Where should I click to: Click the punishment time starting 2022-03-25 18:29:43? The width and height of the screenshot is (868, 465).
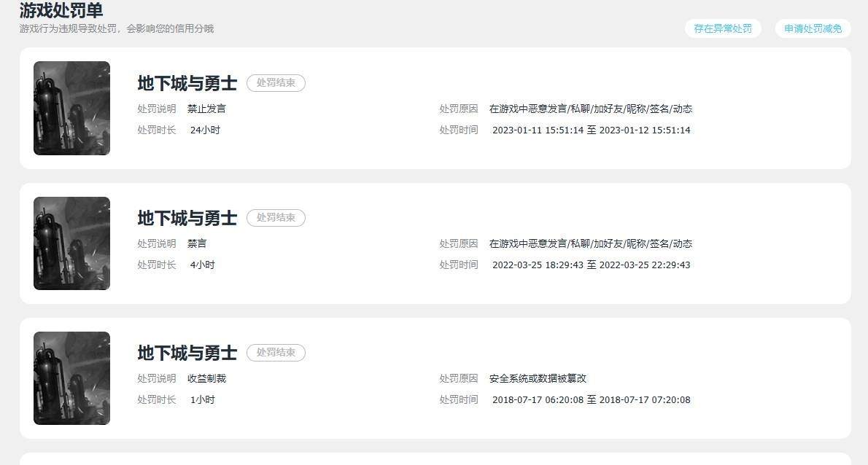coord(592,265)
